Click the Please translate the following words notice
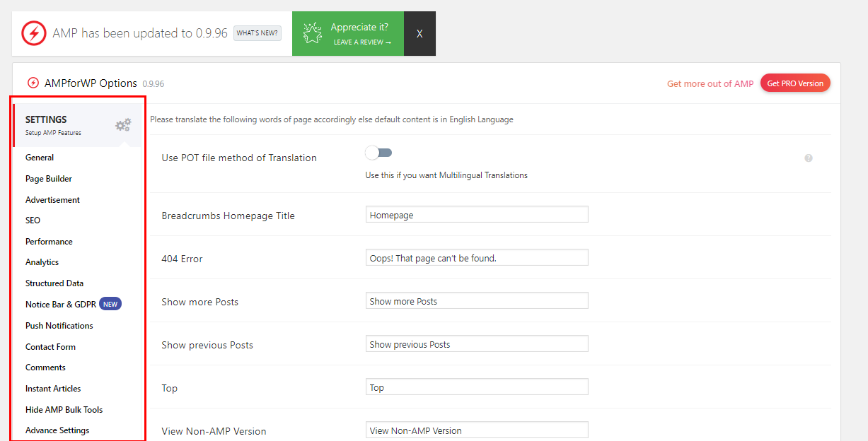Image resolution: width=868 pixels, height=441 pixels. [332, 119]
